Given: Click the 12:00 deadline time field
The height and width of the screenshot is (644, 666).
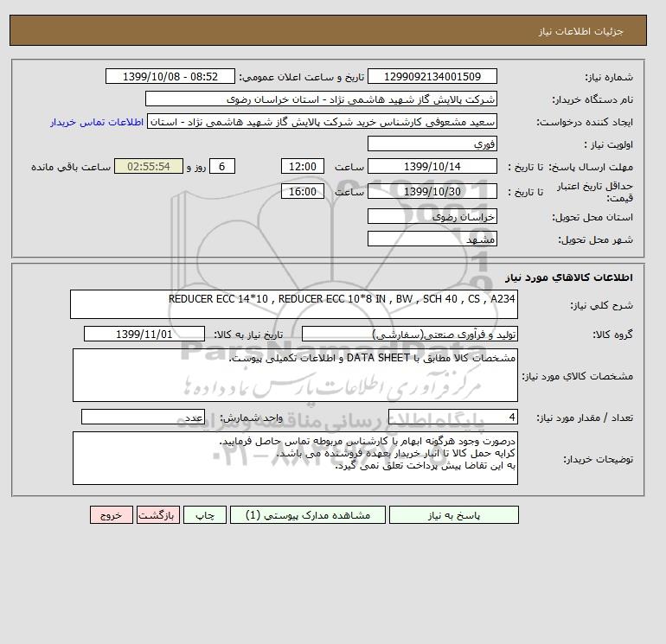Looking at the screenshot, I should (303, 167).
